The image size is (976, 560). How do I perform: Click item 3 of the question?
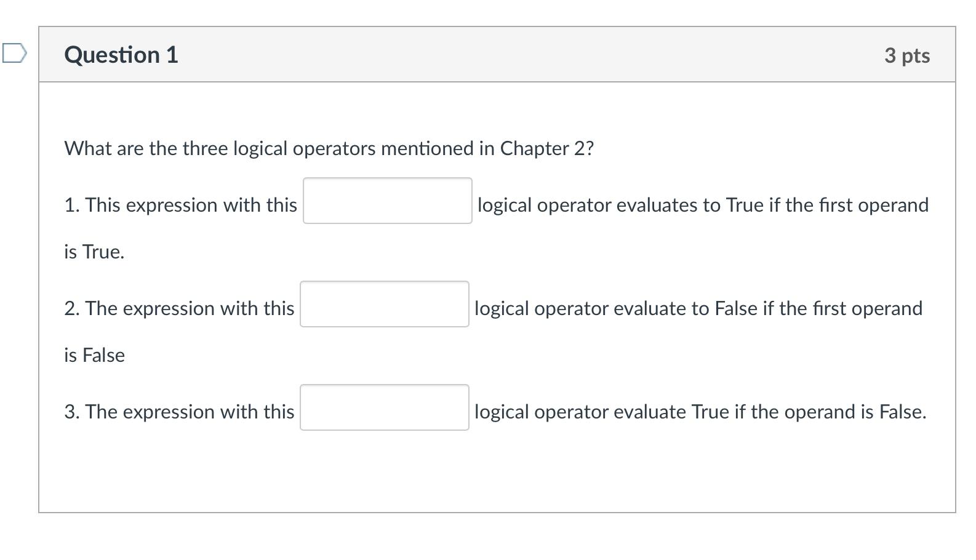pyautogui.click(x=178, y=412)
